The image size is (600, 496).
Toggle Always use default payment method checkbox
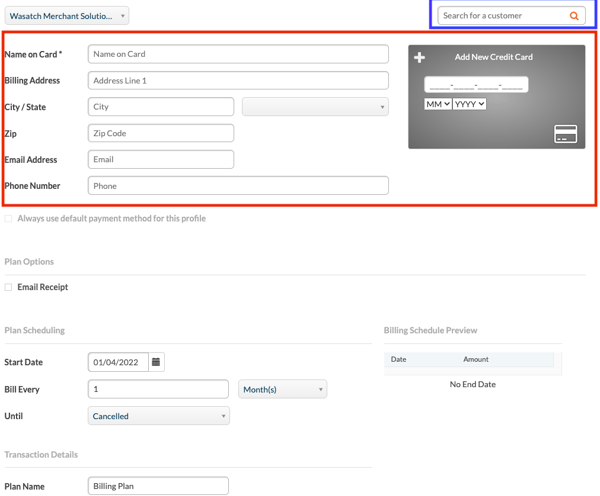tap(8, 219)
